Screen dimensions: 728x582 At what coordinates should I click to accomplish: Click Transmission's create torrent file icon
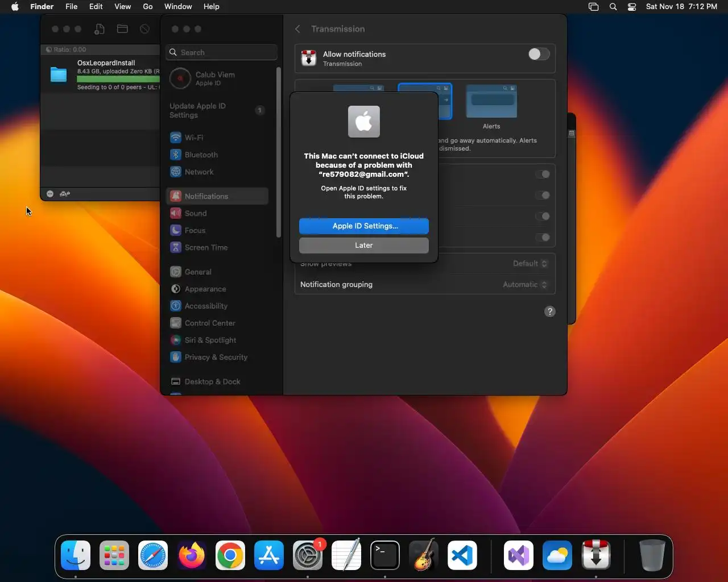coord(100,29)
